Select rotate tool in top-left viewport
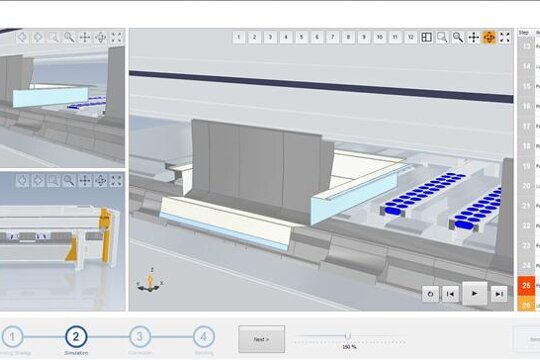 pos(101,37)
